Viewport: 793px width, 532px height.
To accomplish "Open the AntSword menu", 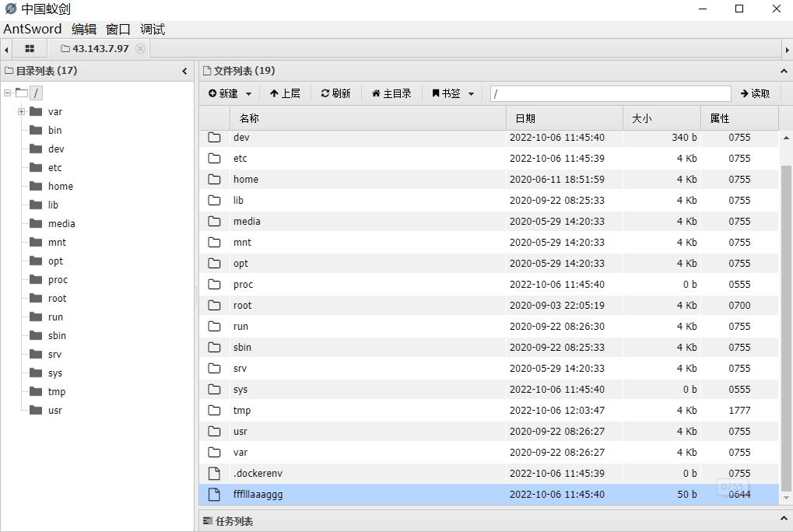I will [33, 29].
